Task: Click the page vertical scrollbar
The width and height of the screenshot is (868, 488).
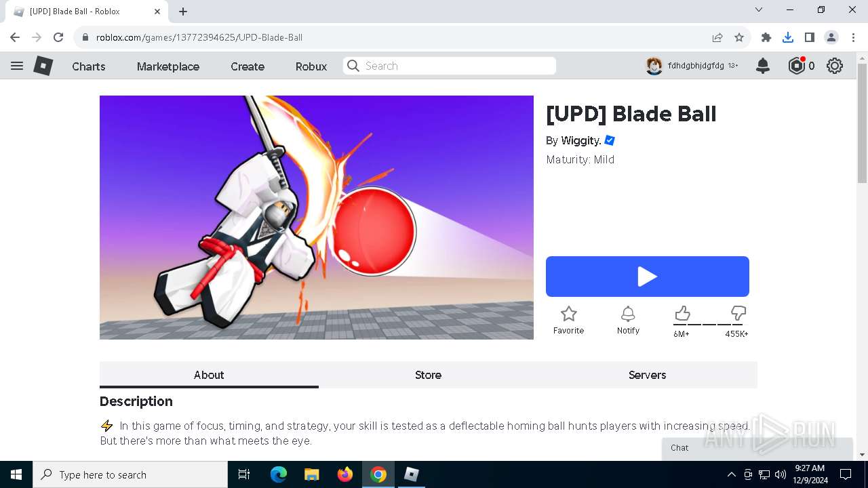Action: click(x=862, y=122)
